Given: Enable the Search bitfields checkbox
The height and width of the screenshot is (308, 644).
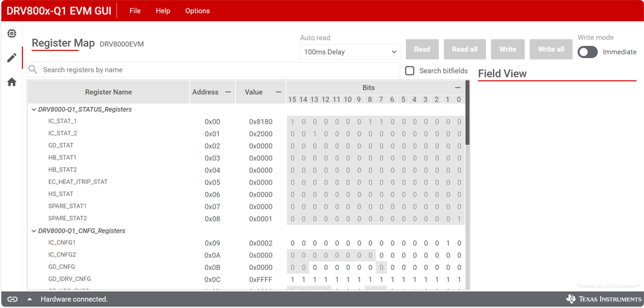Looking at the screenshot, I should 410,71.
